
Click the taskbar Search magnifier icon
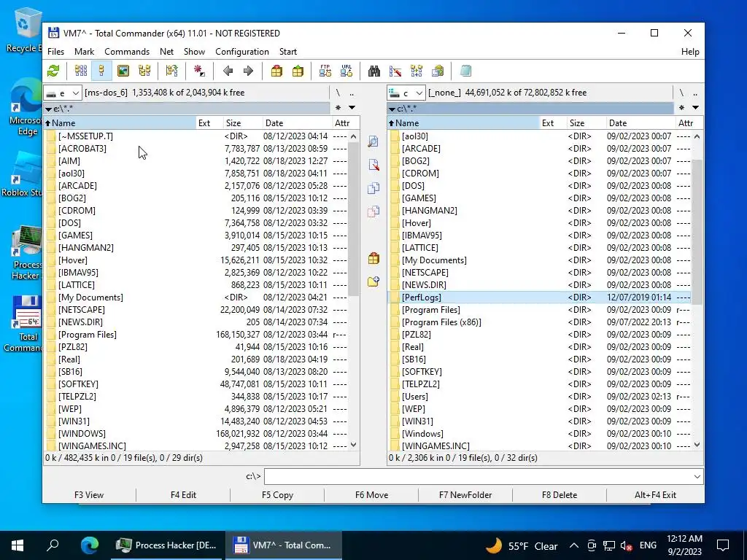(53, 545)
